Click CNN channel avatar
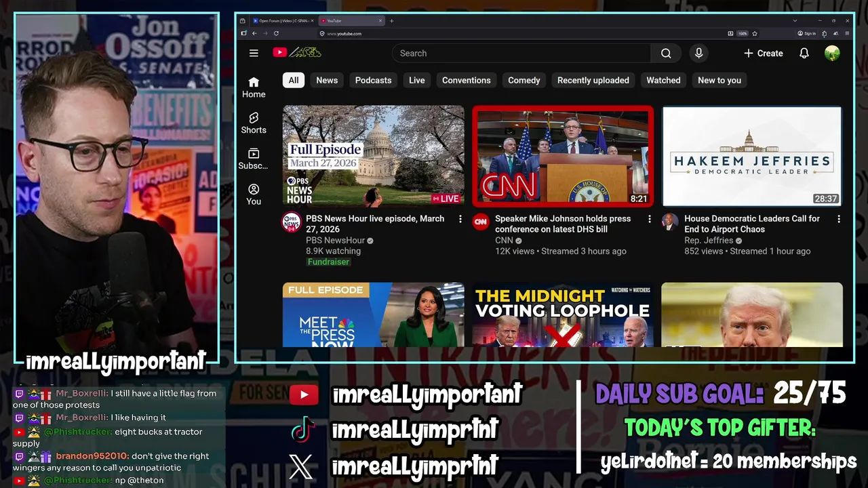The image size is (868, 488). coord(481,222)
